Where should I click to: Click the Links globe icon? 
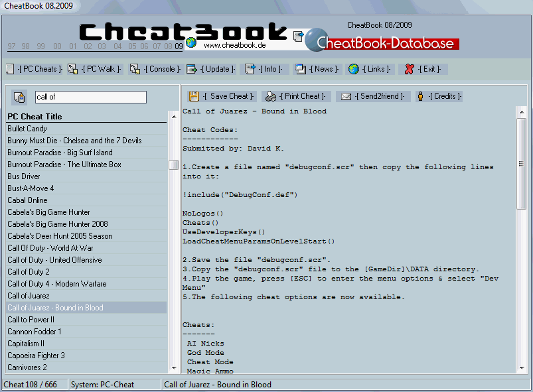[354, 69]
